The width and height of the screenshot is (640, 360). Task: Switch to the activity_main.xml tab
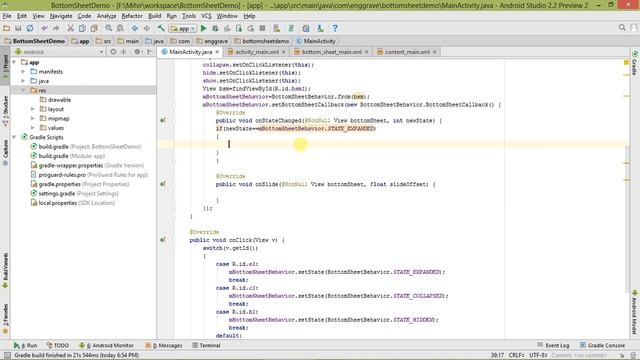pos(257,52)
